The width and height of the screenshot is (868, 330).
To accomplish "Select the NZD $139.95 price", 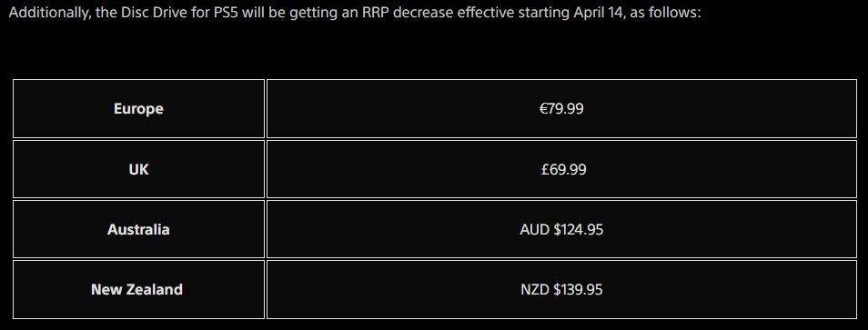I will tap(561, 290).
